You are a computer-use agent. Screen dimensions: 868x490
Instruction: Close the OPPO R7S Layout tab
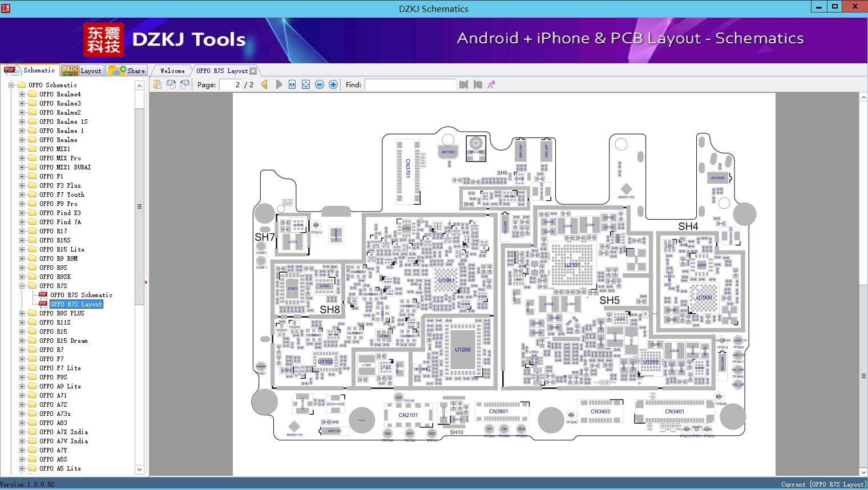click(x=253, y=71)
